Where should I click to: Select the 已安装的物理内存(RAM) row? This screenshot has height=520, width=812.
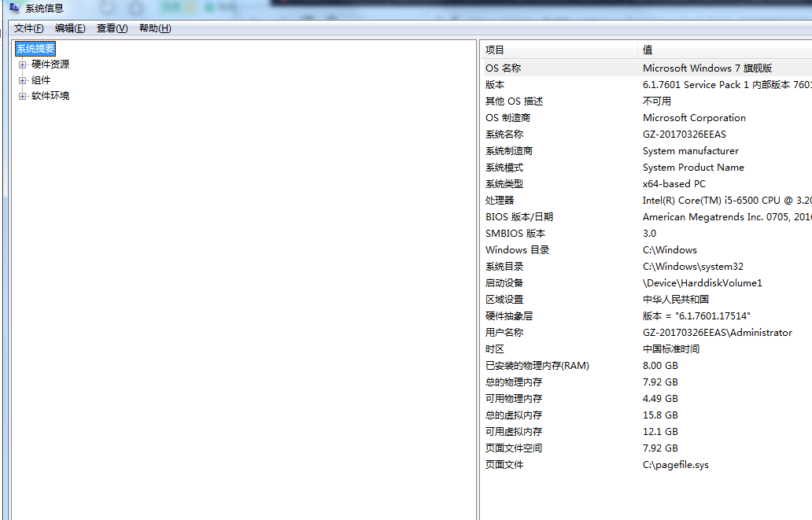point(537,366)
